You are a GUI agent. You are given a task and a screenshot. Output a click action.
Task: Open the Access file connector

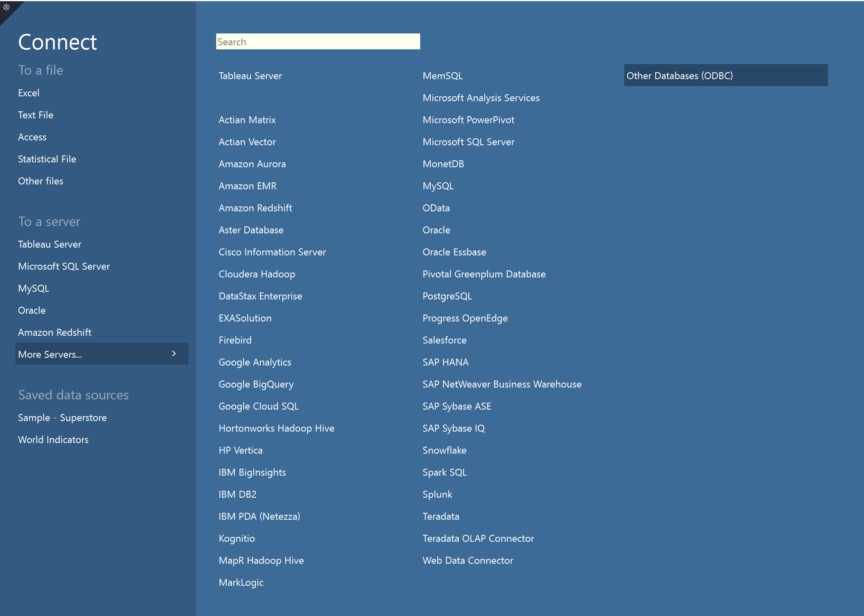click(32, 137)
